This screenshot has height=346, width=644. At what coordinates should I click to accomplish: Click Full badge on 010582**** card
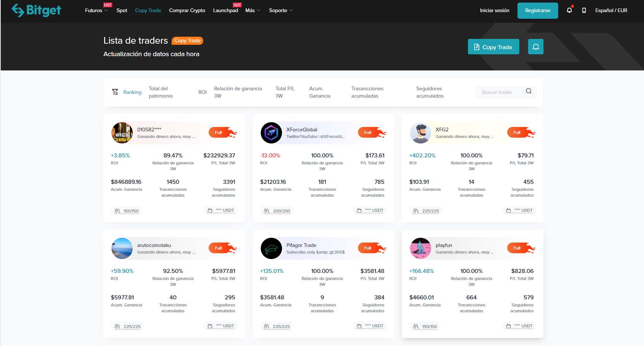(x=223, y=132)
